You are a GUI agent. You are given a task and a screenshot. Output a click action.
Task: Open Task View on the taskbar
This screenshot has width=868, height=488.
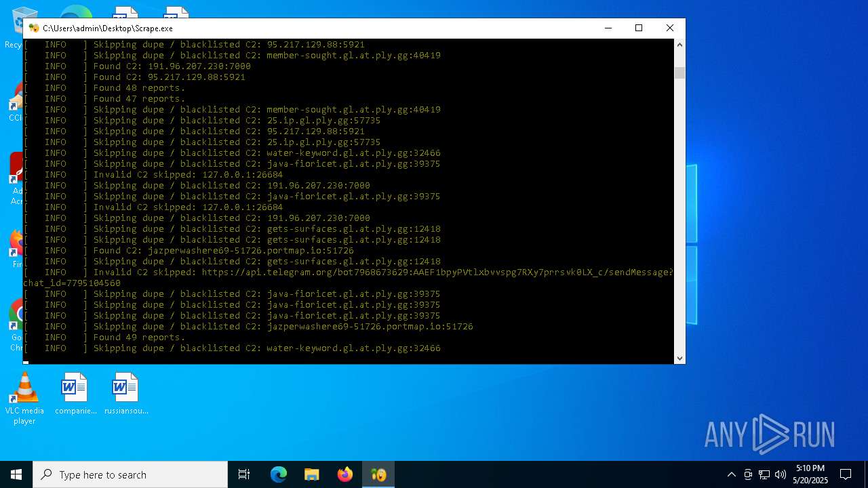click(x=244, y=474)
